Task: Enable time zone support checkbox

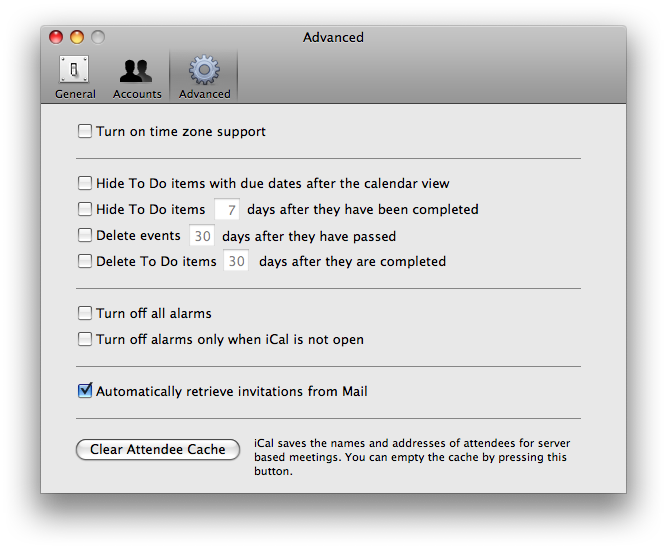Action: pyautogui.click(x=85, y=131)
